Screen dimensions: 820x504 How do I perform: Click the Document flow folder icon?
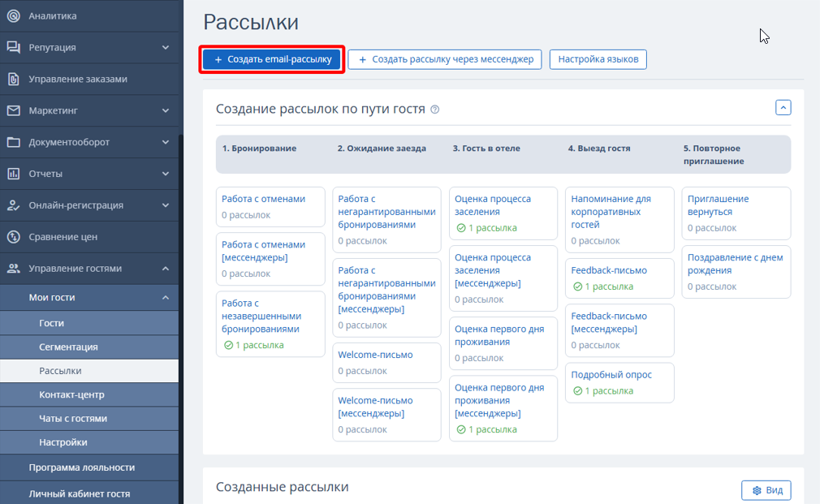(13, 142)
